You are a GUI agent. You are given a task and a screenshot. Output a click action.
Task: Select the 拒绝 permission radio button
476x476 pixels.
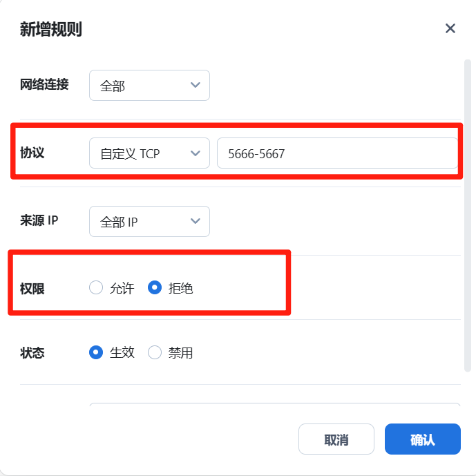tap(155, 287)
